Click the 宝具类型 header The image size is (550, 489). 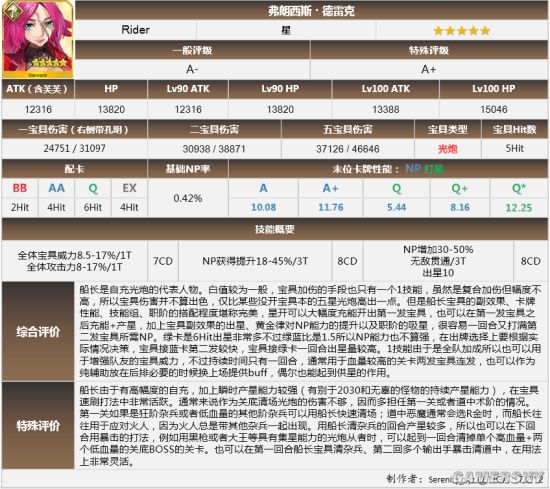448,129
